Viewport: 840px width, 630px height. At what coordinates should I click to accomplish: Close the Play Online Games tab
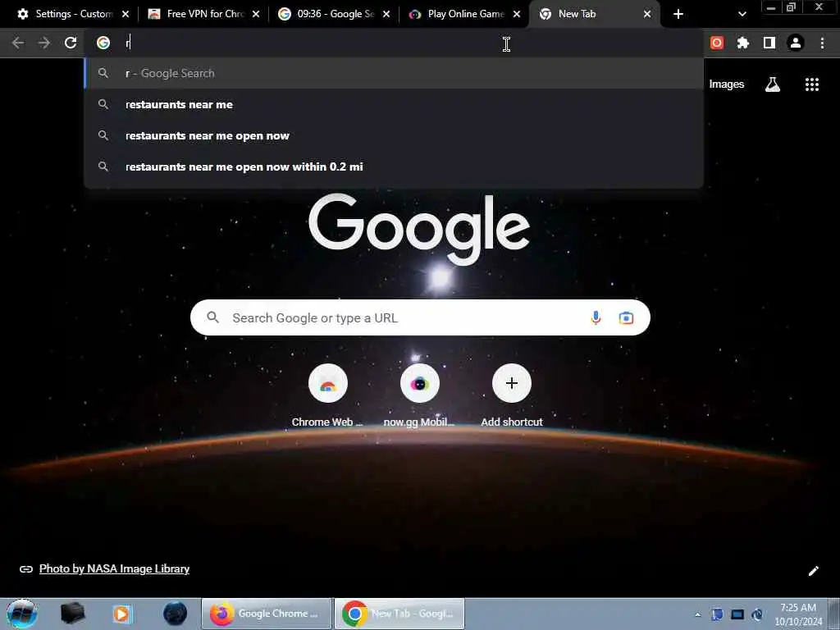[517, 14]
